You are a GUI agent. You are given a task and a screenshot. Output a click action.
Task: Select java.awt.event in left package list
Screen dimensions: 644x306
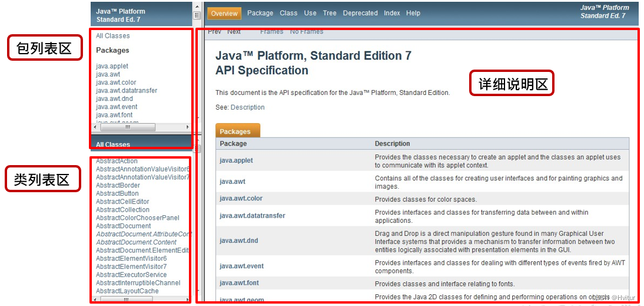[x=117, y=107]
